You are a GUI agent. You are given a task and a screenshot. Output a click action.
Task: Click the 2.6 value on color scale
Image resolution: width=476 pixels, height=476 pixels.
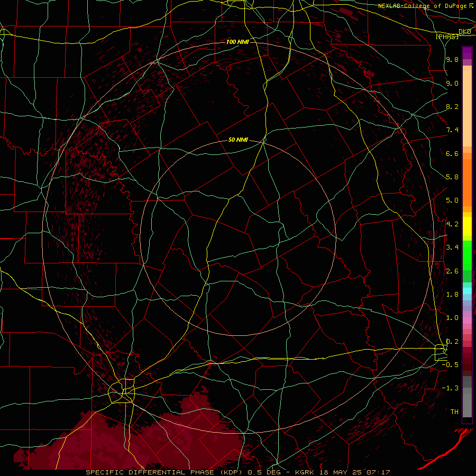(452, 271)
